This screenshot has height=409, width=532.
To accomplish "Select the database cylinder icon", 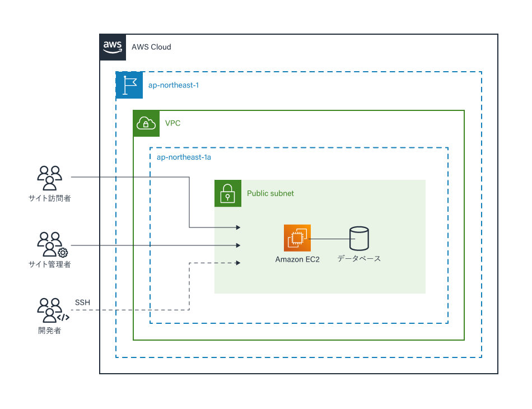I will [x=359, y=238].
